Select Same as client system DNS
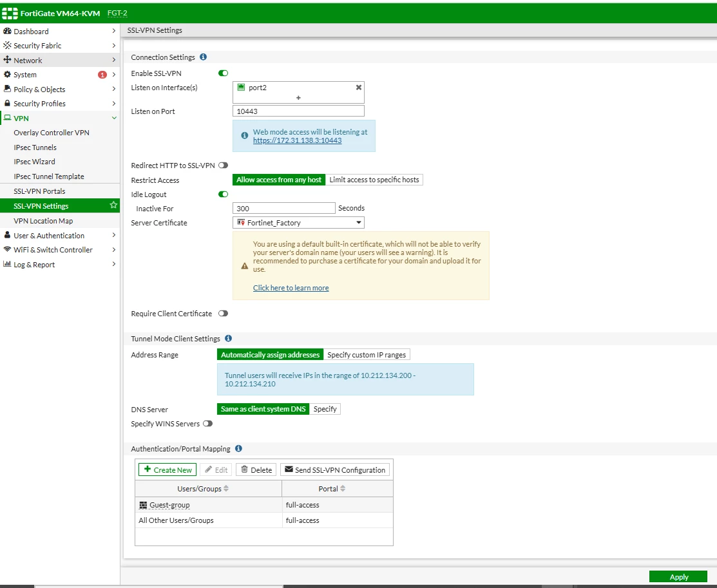 coord(263,409)
